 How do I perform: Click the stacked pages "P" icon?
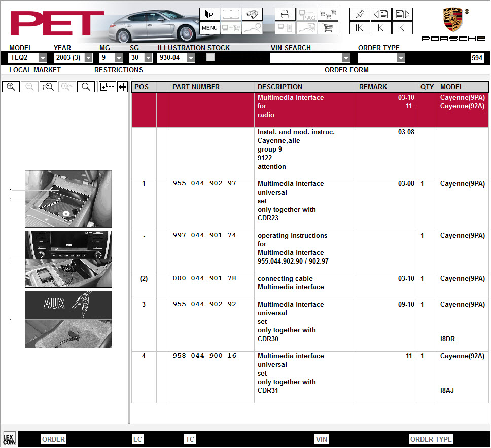(x=209, y=14)
